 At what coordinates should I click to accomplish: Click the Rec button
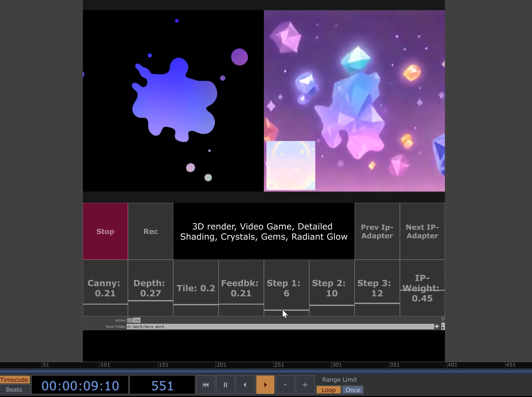tap(151, 231)
